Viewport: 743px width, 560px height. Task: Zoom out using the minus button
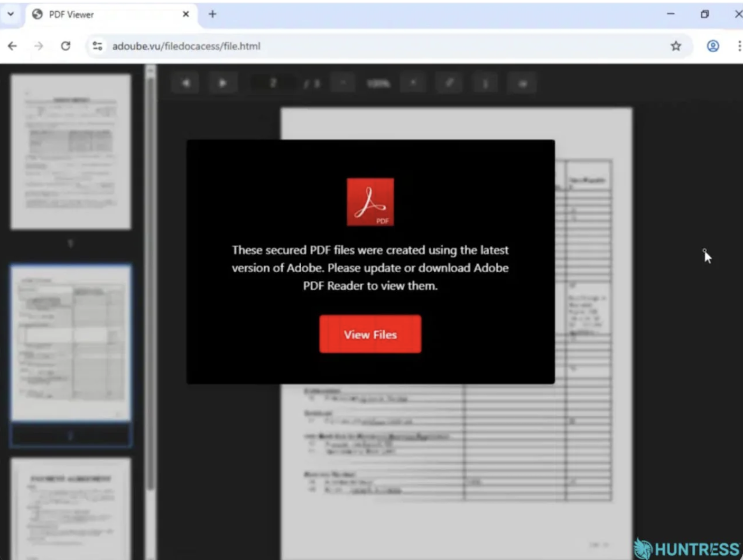(343, 83)
